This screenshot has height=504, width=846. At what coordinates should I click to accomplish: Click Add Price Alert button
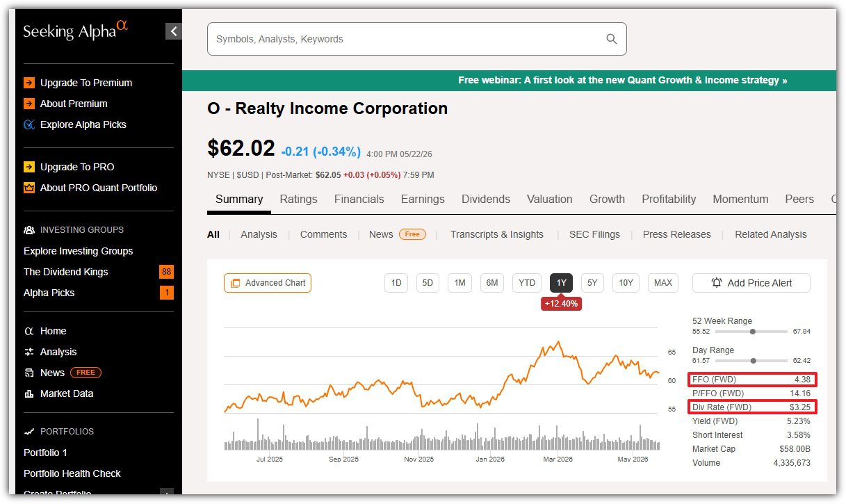[x=751, y=283]
